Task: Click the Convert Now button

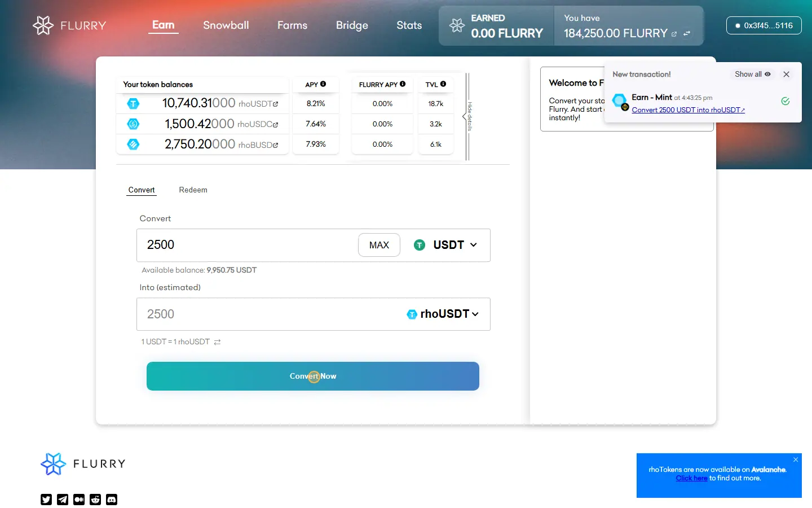Action: [313, 376]
